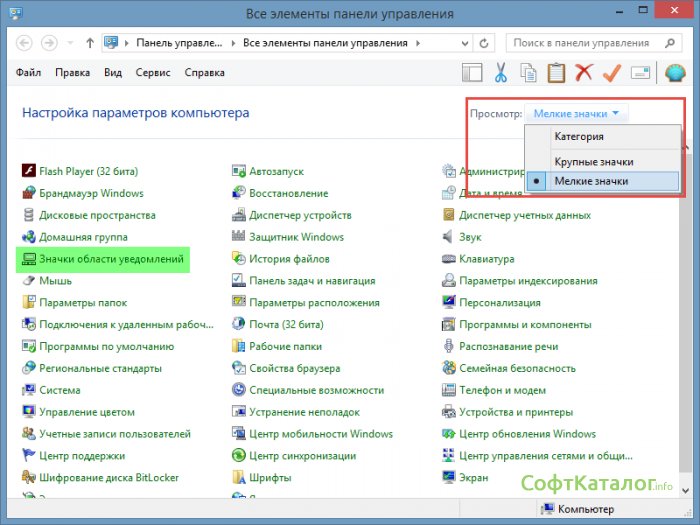Viewport: 700px width, 525px height.
Task: Click the red X Delete icon
Action: click(x=584, y=73)
